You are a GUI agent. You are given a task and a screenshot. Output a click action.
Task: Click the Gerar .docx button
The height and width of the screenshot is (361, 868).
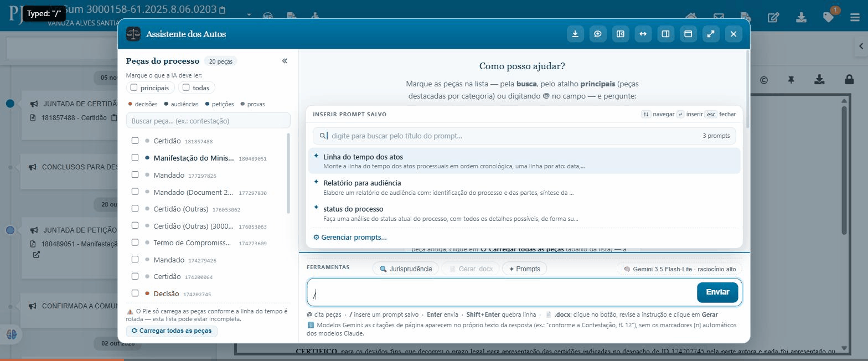click(470, 269)
